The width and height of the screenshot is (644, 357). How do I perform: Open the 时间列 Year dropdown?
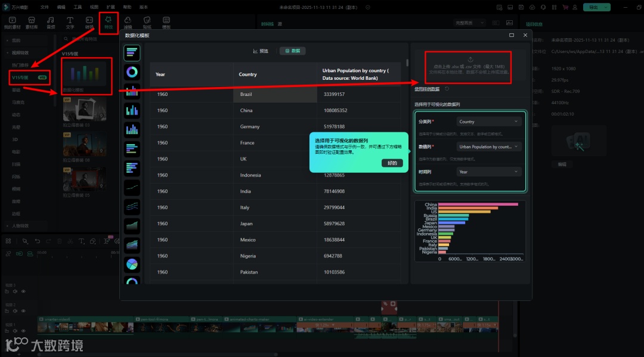click(489, 172)
